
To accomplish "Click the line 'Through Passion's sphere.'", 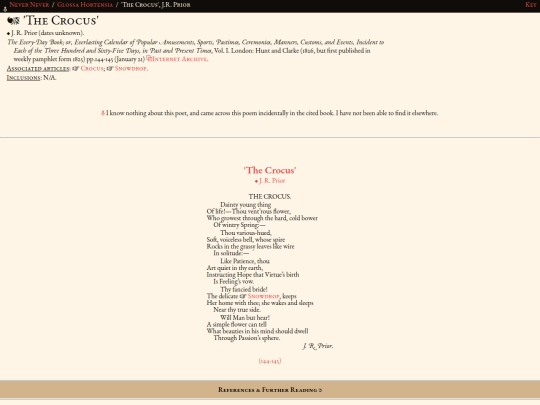I will [247, 338].
